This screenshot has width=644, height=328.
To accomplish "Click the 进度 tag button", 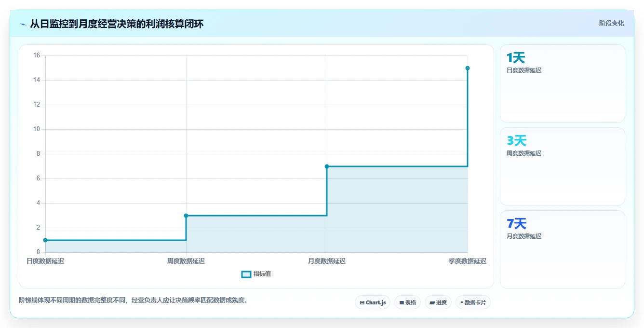I will point(438,302).
